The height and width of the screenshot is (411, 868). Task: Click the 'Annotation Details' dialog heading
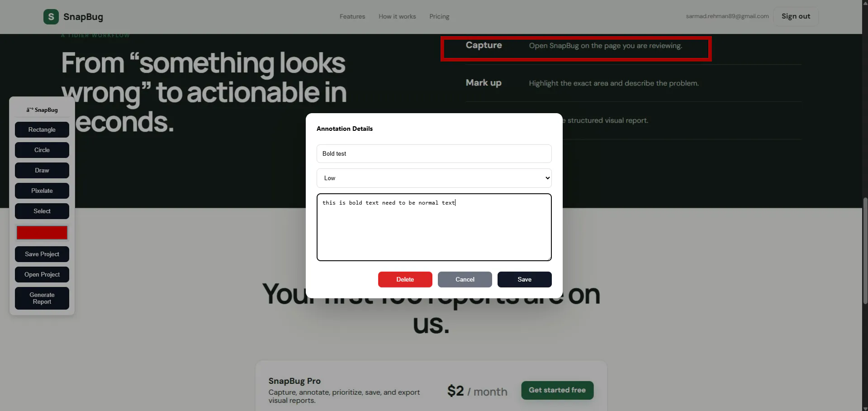345,129
